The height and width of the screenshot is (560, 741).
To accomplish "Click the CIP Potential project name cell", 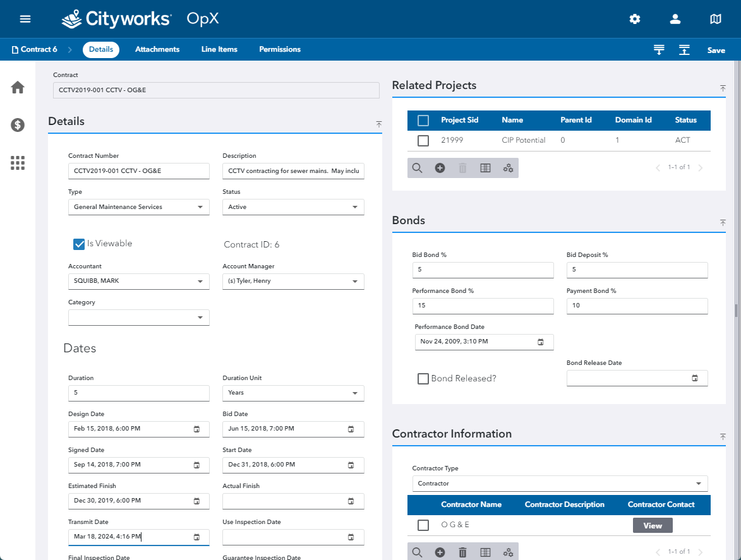I will coord(523,140).
